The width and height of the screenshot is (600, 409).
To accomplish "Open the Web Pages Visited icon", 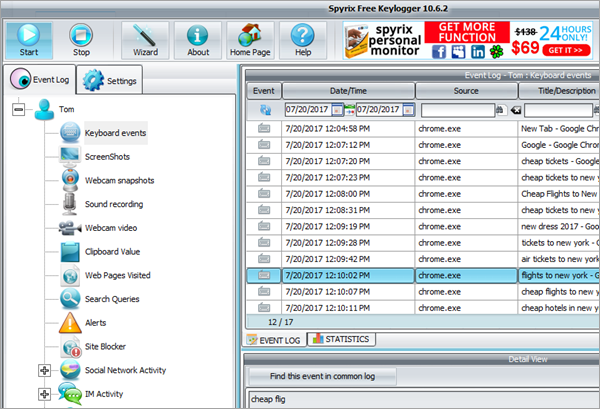I will tap(70, 275).
